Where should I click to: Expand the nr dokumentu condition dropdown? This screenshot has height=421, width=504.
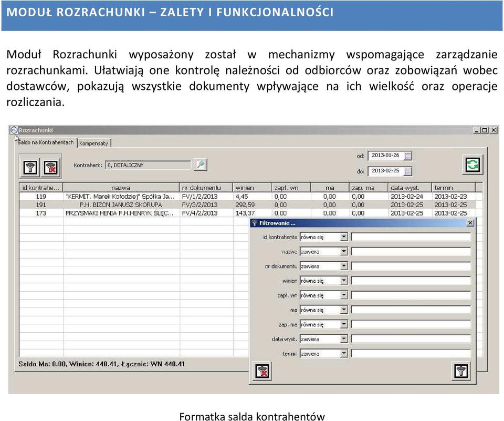tap(344, 266)
